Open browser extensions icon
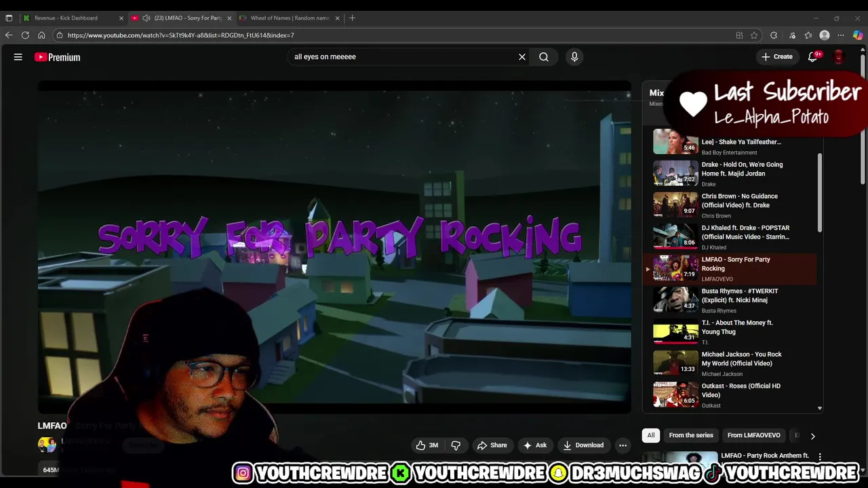This screenshot has width=868, height=488. tap(774, 35)
